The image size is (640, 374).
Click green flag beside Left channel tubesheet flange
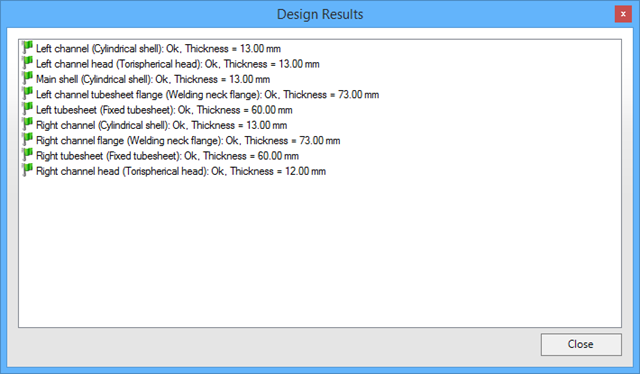(x=27, y=94)
